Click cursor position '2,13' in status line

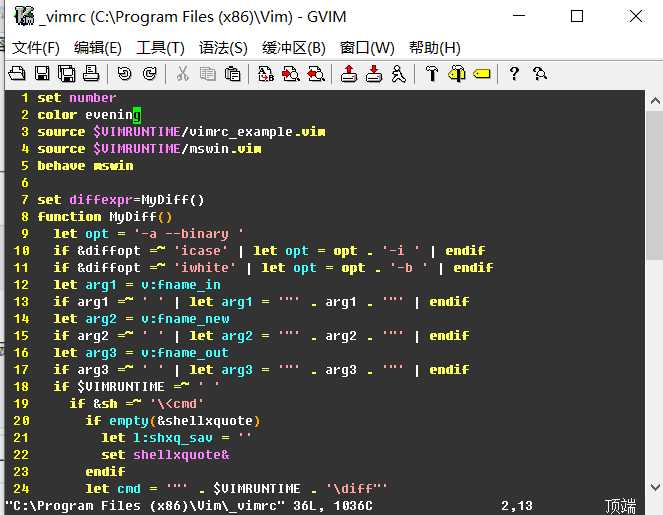[517, 505]
